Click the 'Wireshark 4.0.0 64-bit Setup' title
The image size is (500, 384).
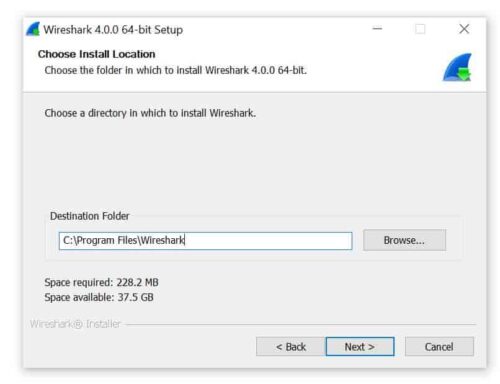[x=113, y=30]
